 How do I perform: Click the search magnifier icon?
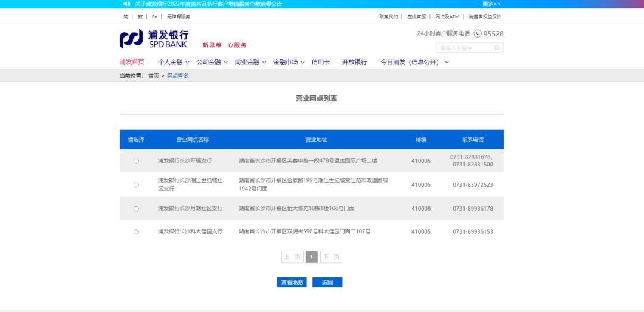497,48
